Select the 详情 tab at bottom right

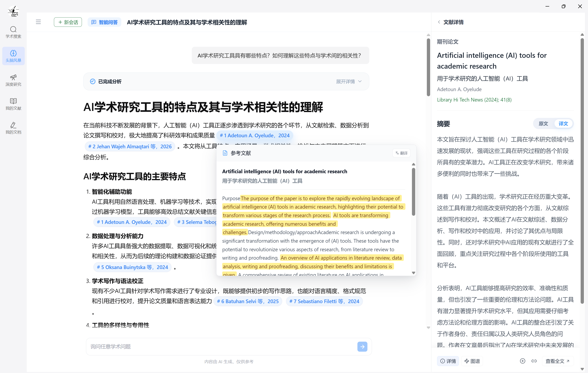coord(448,361)
